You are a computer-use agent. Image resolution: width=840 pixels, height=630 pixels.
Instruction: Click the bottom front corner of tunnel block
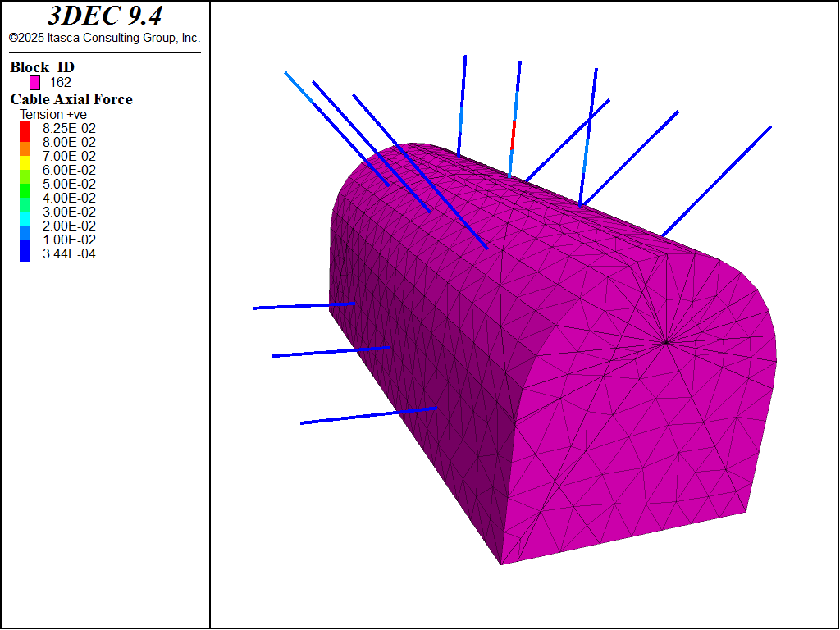(501, 564)
